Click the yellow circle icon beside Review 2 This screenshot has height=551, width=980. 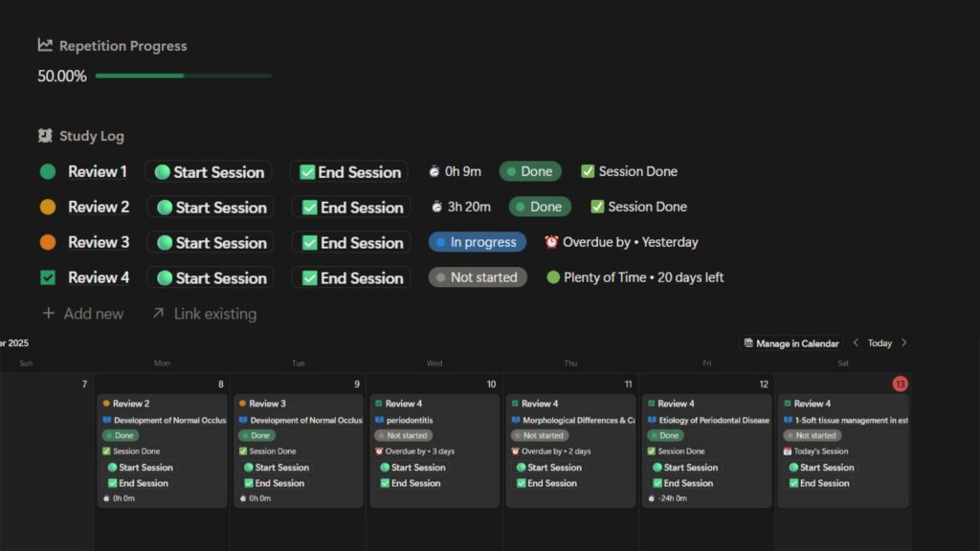[x=48, y=208]
